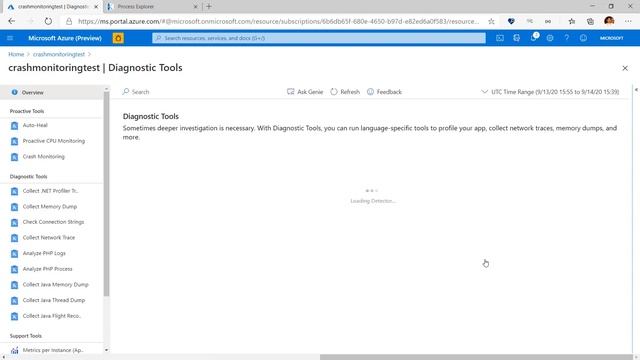The height and width of the screenshot is (360, 640).
Task: Click the browser address bar
Action: (278, 21)
